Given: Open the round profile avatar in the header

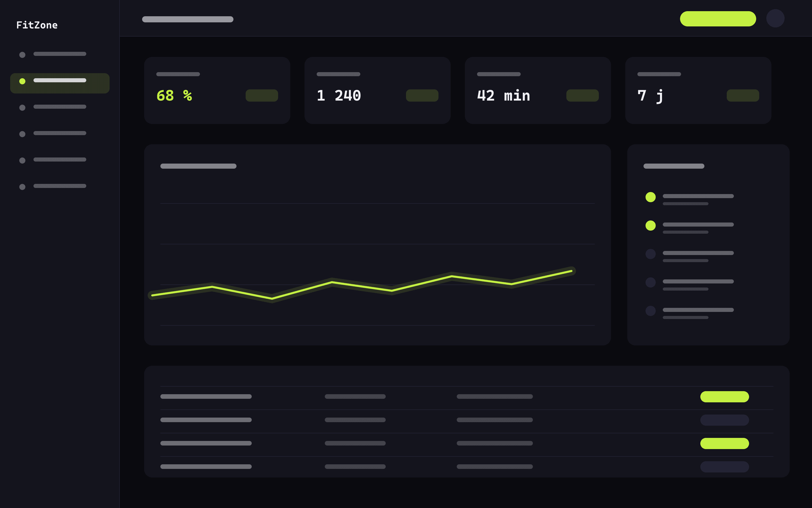Looking at the screenshot, I should 775,19.
